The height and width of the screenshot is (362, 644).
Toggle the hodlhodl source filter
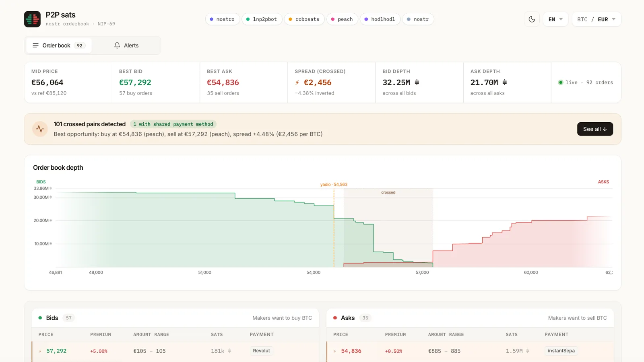click(x=380, y=19)
